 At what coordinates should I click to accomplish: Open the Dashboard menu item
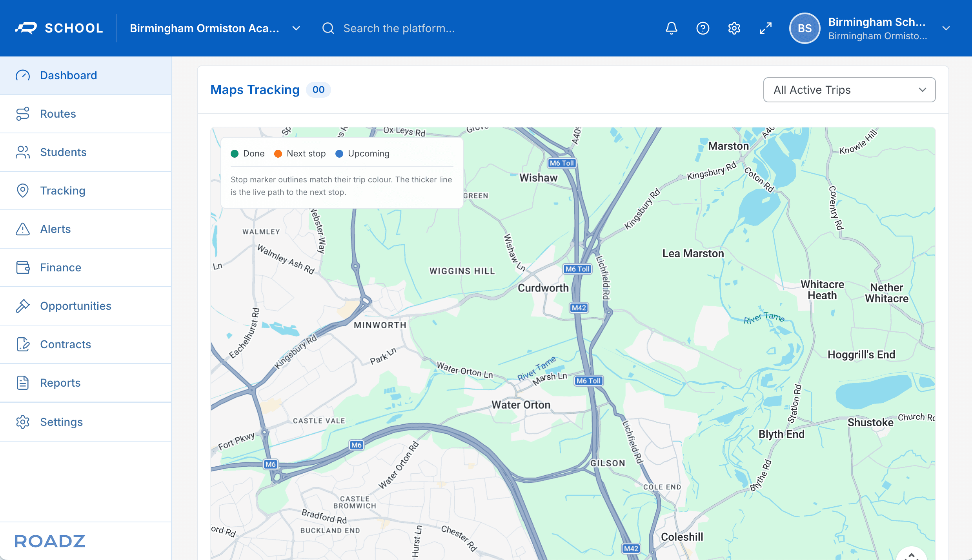(86, 75)
